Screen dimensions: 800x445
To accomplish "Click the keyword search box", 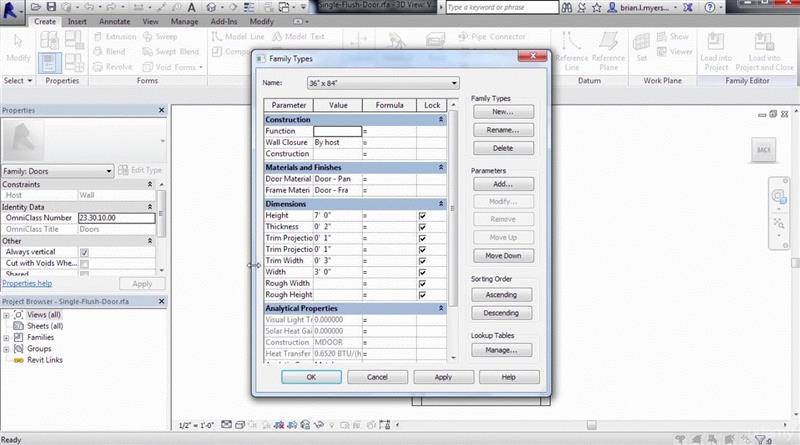I will 502,8.
